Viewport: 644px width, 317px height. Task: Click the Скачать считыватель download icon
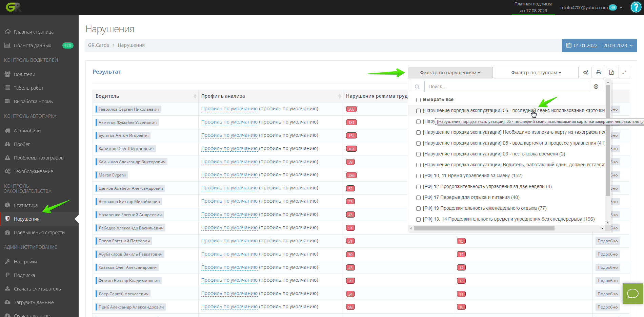point(7,288)
